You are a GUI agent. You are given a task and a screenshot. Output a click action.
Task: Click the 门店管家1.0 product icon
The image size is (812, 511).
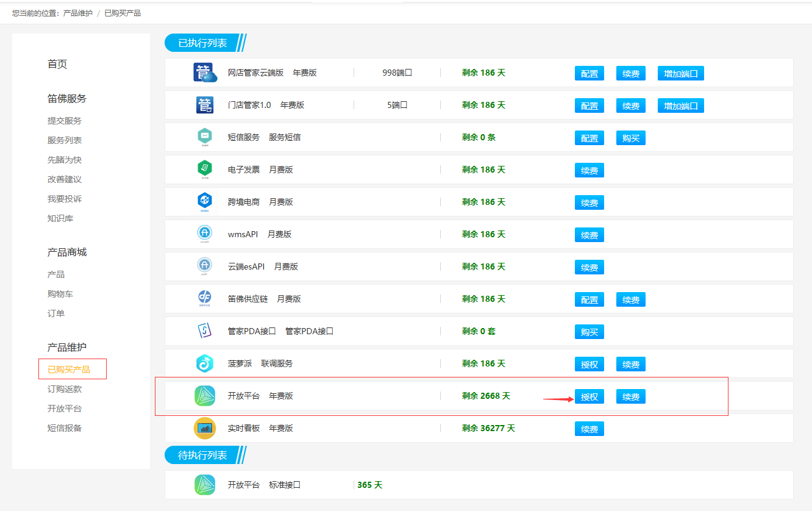205,105
